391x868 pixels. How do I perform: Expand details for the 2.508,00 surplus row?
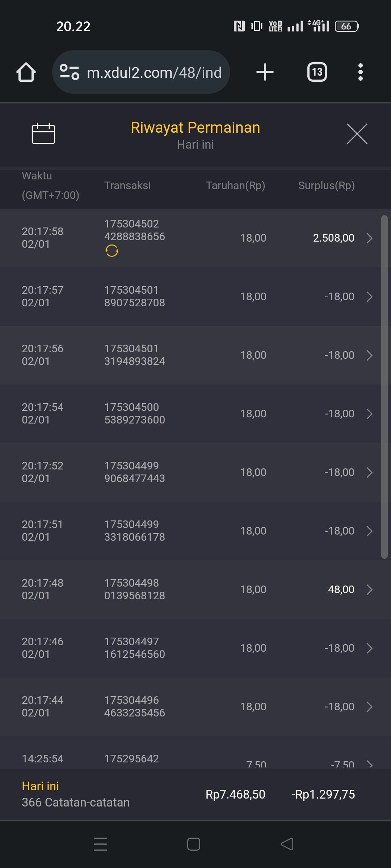tap(369, 238)
